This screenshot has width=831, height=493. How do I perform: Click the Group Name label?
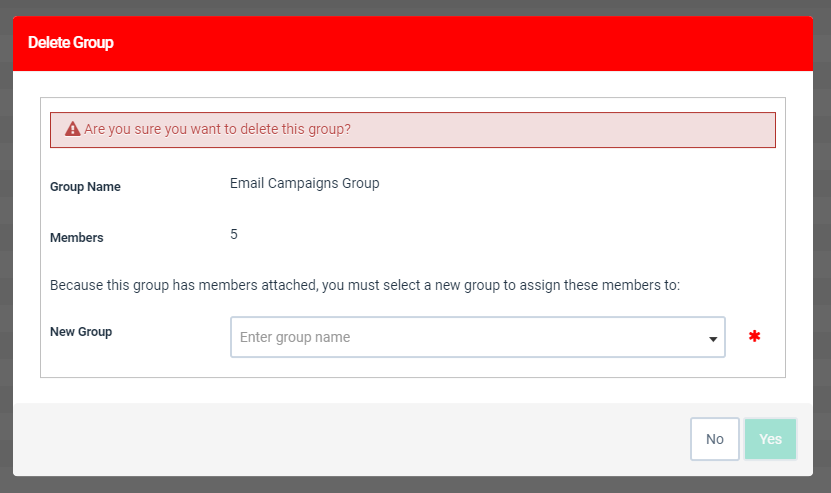[x=85, y=187]
